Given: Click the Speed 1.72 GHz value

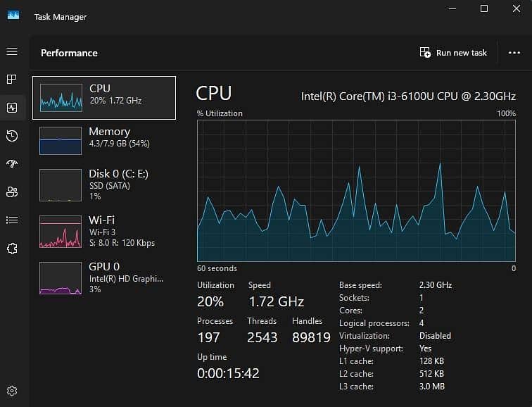Looking at the screenshot, I should click(x=276, y=301).
